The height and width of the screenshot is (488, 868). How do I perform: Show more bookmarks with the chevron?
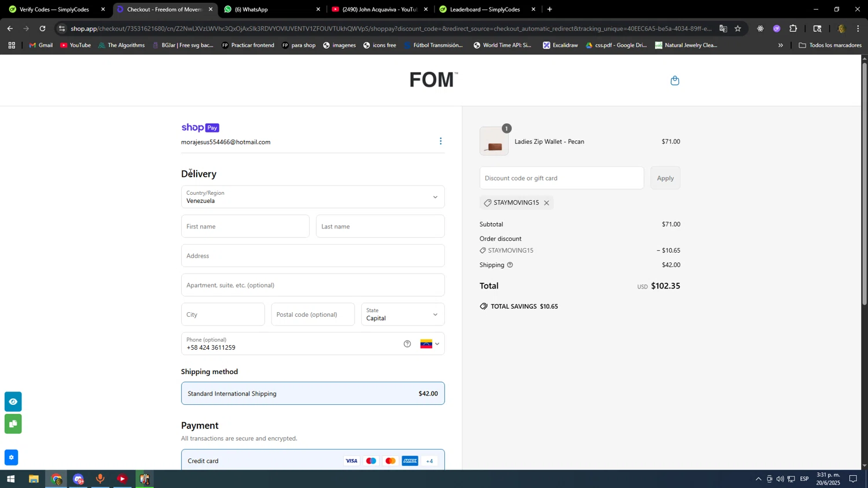781,45
